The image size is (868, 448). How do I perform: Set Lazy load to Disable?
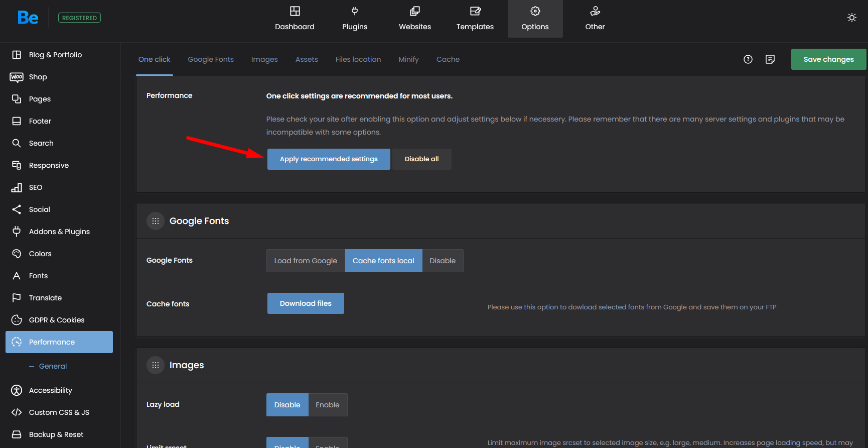click(287, 405)
